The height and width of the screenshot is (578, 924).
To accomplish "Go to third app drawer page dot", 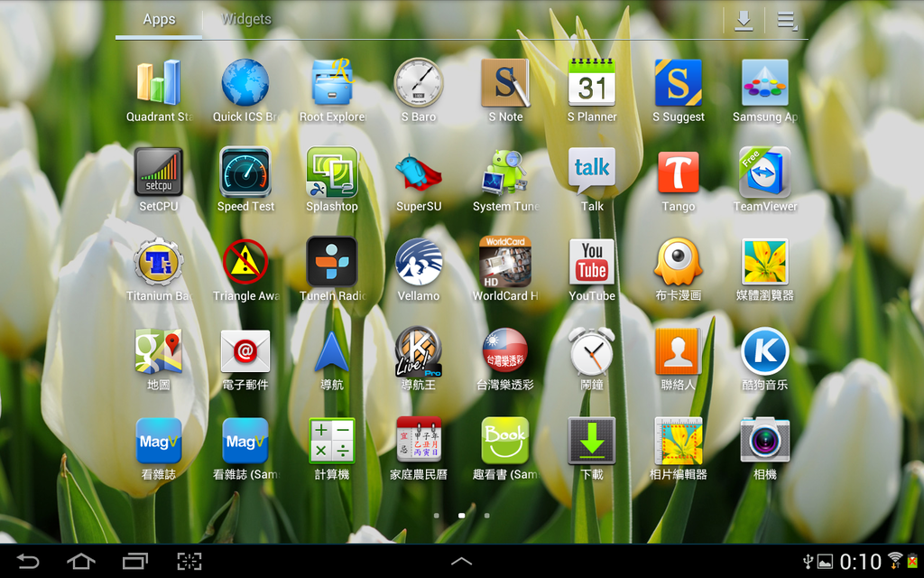I will [486, 516].
